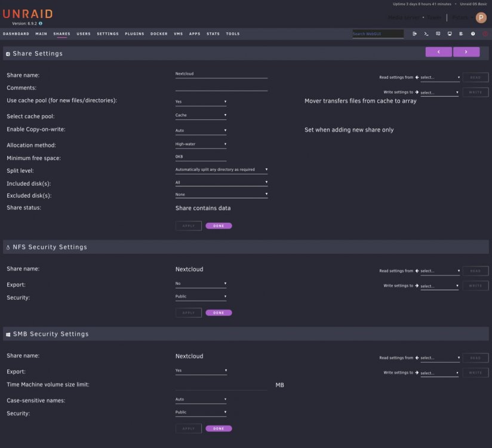Viewport: 492px width, 448px height.
Task: Click the Write button in Share Settings
Action: click(475, 93)
